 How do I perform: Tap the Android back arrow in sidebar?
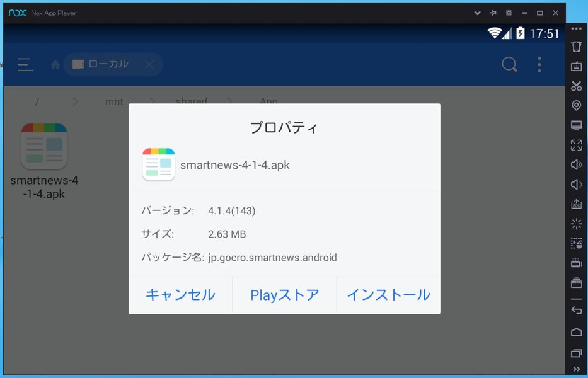point(577,310)
